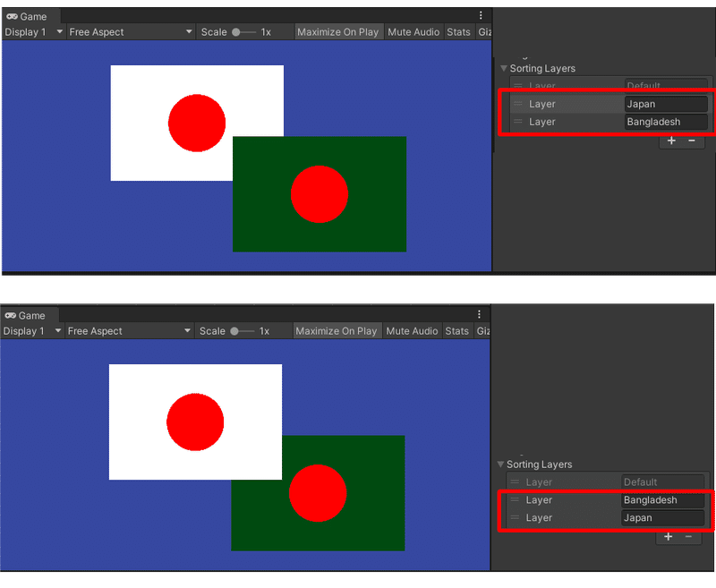
Task: Toggle Maximize On Play in top view
Action: click(x=338, y=32)
